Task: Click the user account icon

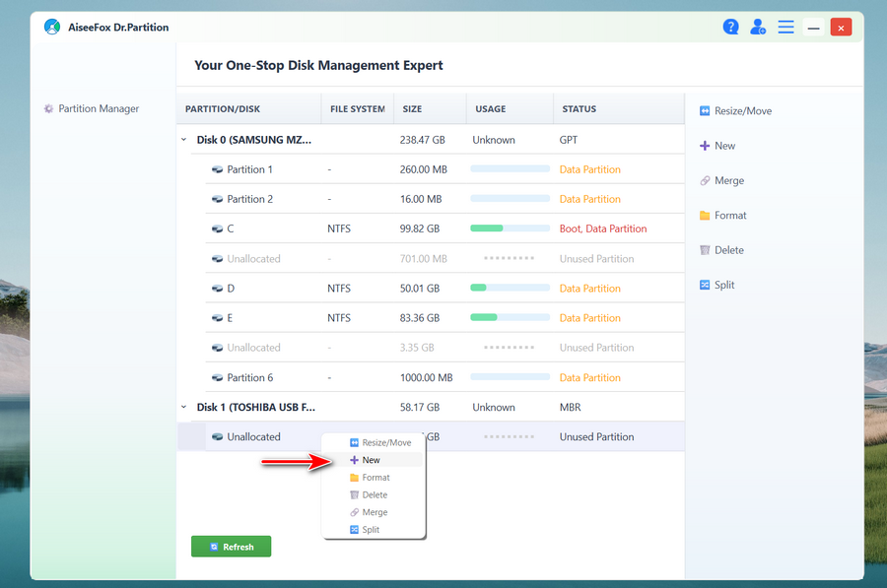Action: pyautogui.click(x=758, y=27)
